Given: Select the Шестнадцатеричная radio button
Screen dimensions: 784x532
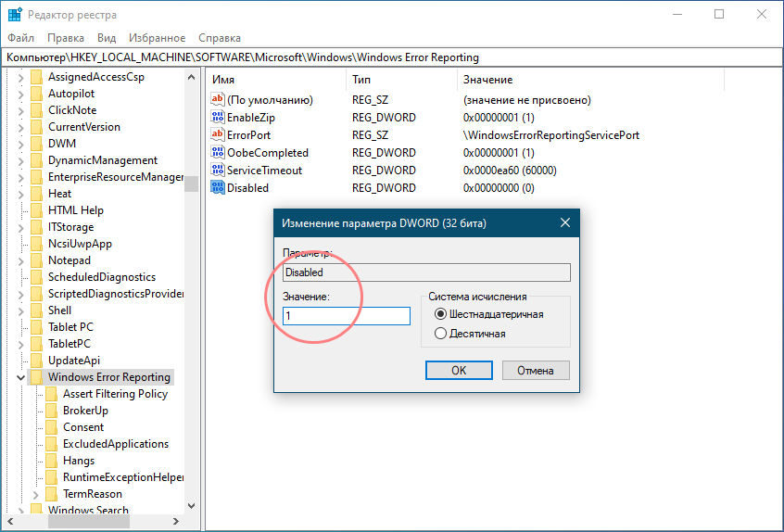Looking at the screenshot, I should pos(440,314).
